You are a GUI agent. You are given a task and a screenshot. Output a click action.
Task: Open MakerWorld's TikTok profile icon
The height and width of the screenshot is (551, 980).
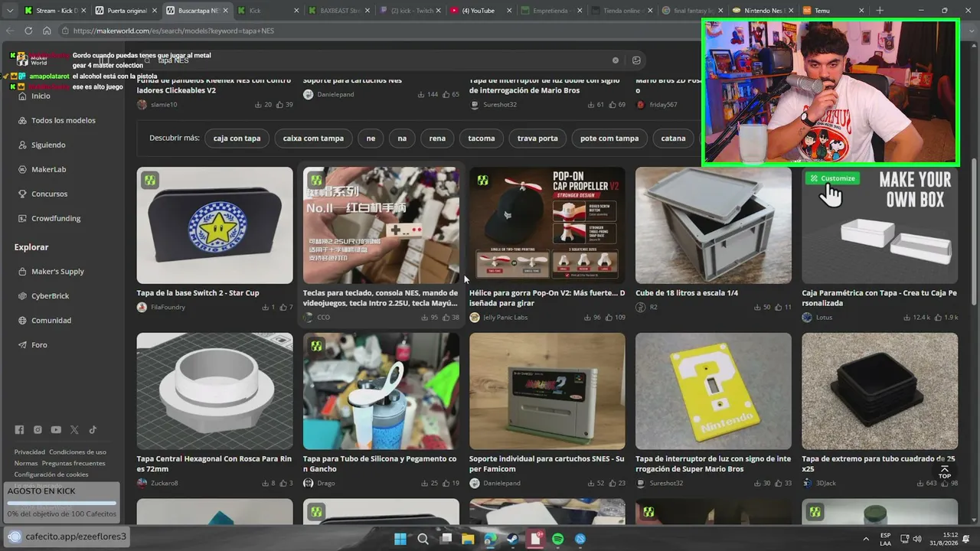pos(93,430)
